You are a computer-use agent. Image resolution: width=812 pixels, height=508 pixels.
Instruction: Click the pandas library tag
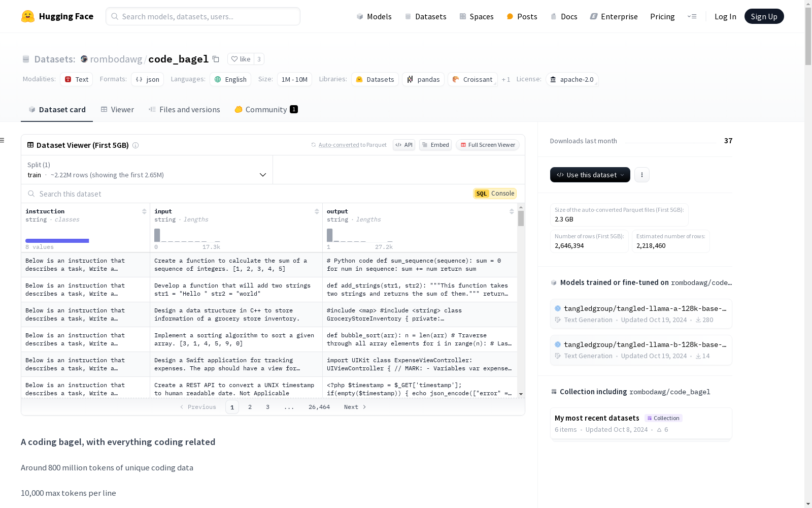[x=423, y=79]
